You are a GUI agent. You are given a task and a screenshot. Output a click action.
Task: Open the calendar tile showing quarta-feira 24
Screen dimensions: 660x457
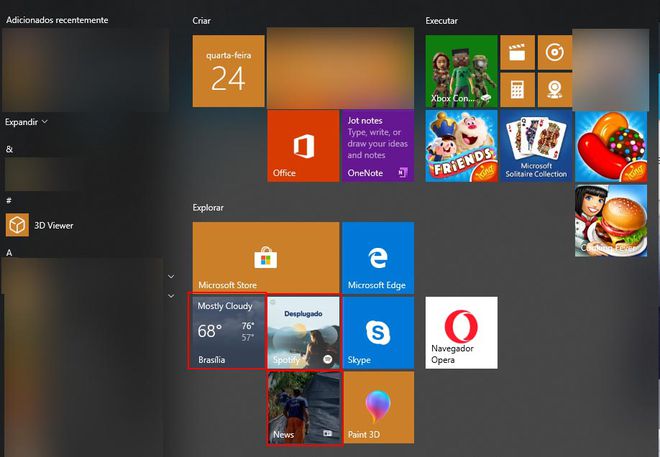[229, 71]
